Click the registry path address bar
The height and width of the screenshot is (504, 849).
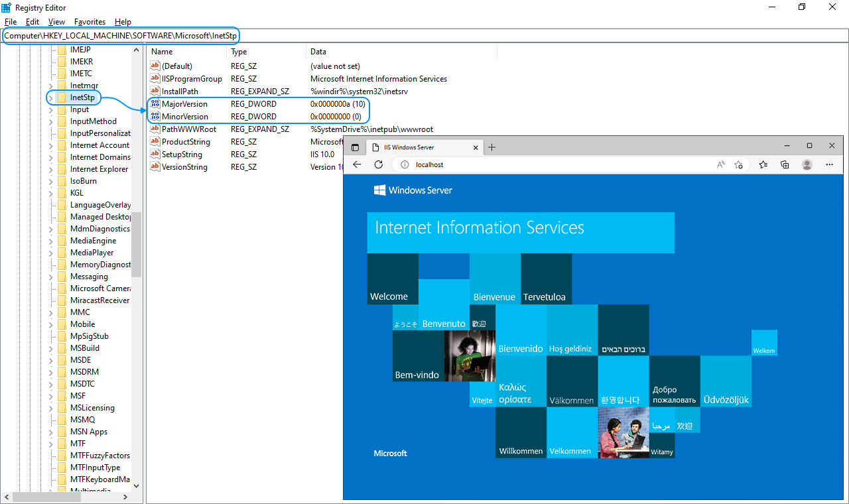coord(424,35)
